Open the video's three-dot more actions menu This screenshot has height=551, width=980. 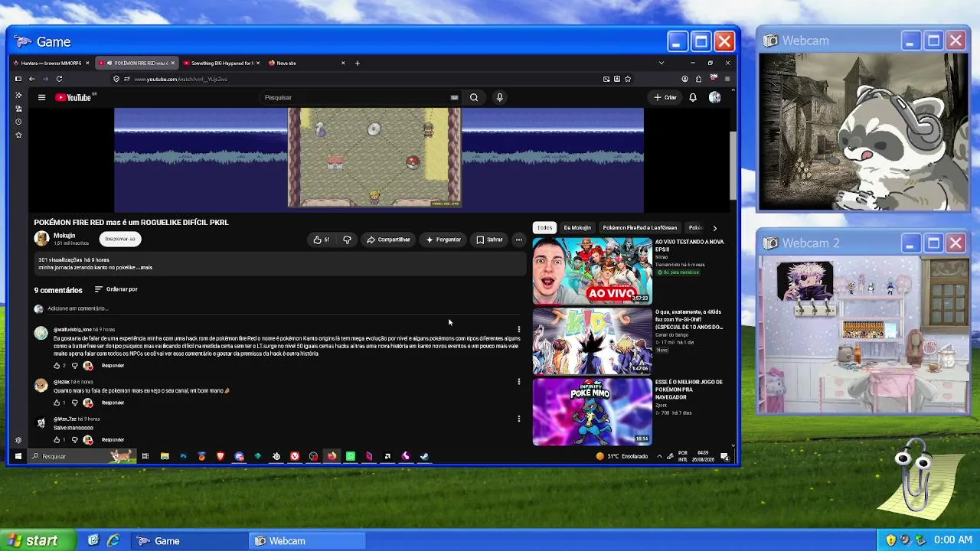pos(519,240)
